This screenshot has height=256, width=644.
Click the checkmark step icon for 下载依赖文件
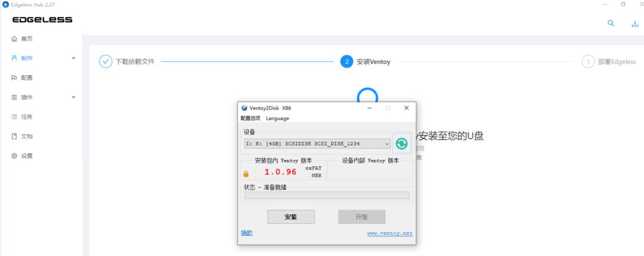pyautogui.click(x=106, y=61)
